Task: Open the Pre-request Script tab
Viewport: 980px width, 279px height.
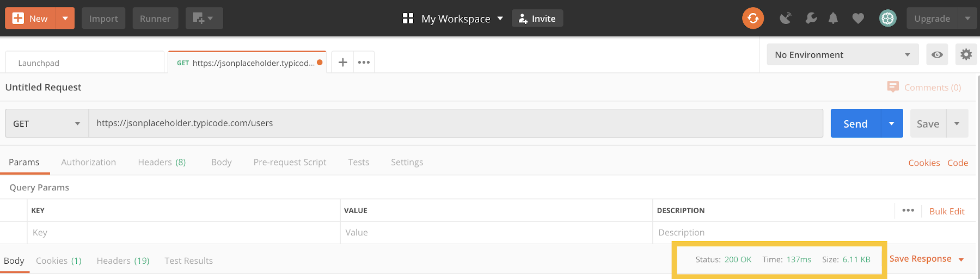Action: tap(290, 162)
